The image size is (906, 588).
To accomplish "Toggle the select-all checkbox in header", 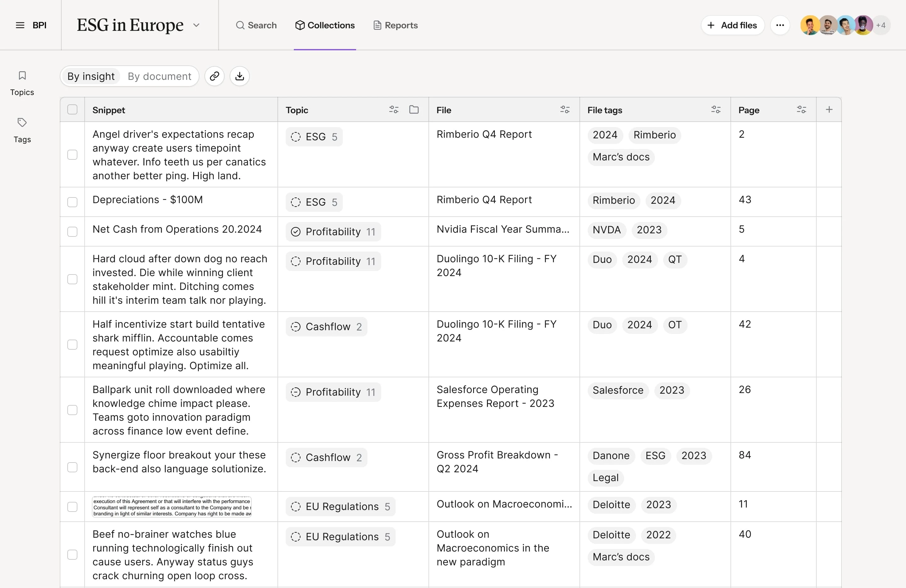I will click(72, 110).
